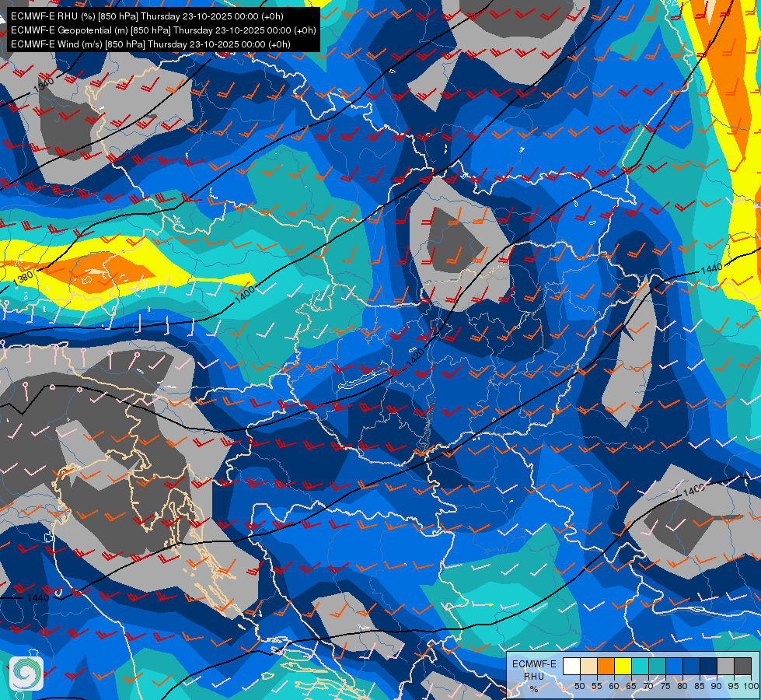
Task: Click the '%' unit label in the legend
Action: click(534, 689)
